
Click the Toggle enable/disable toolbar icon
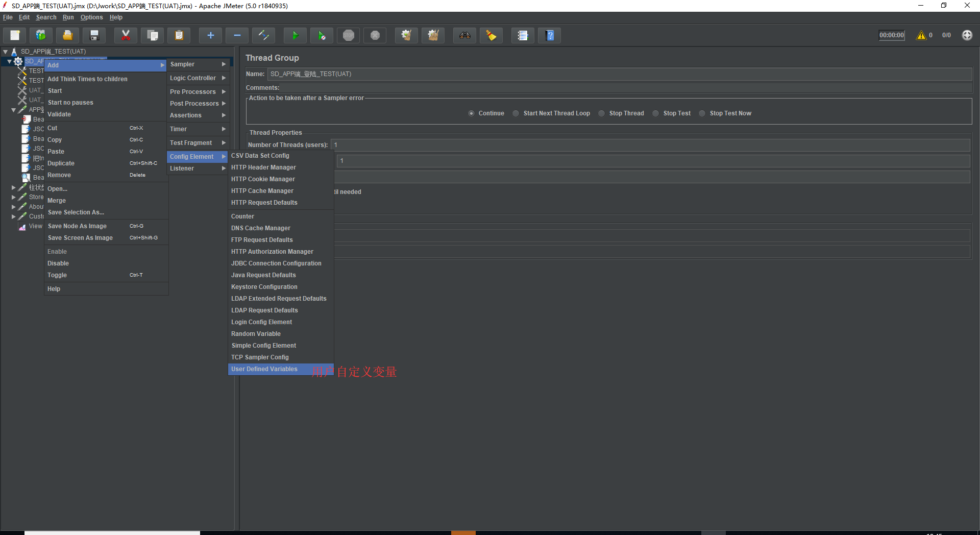[x=263, y=35]
